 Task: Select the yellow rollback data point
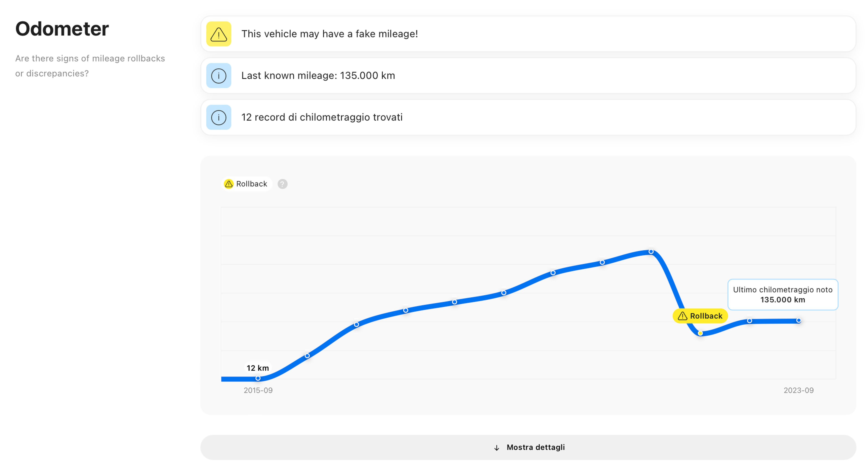pos(700,333)
